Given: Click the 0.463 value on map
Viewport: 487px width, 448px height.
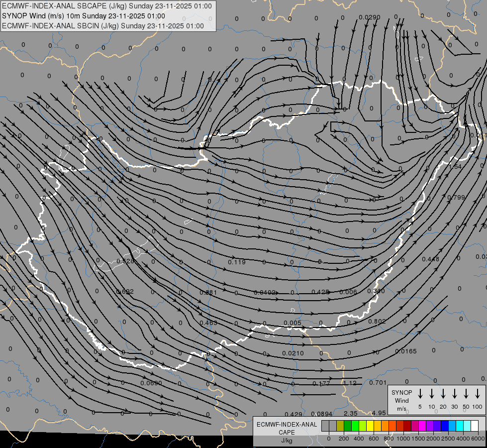Looking at the screenshot, I should click(x=208, y=323).
